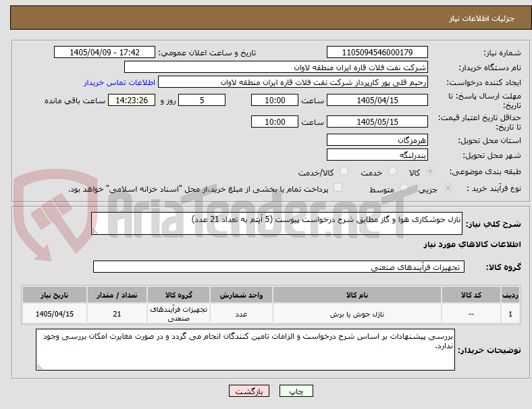Screen dimensions: 532x409
Task: Click the goods group cell in the table row
Action: click(178, 314)
